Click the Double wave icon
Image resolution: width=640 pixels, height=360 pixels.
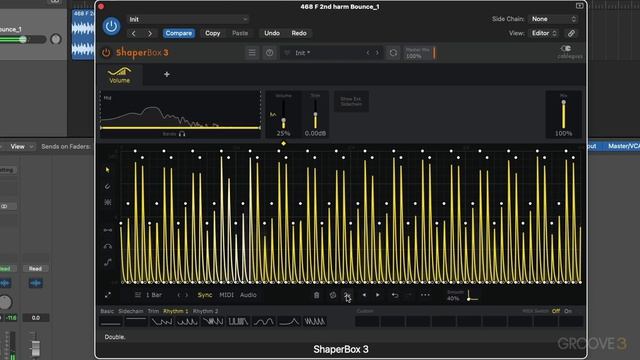(347, 295)
